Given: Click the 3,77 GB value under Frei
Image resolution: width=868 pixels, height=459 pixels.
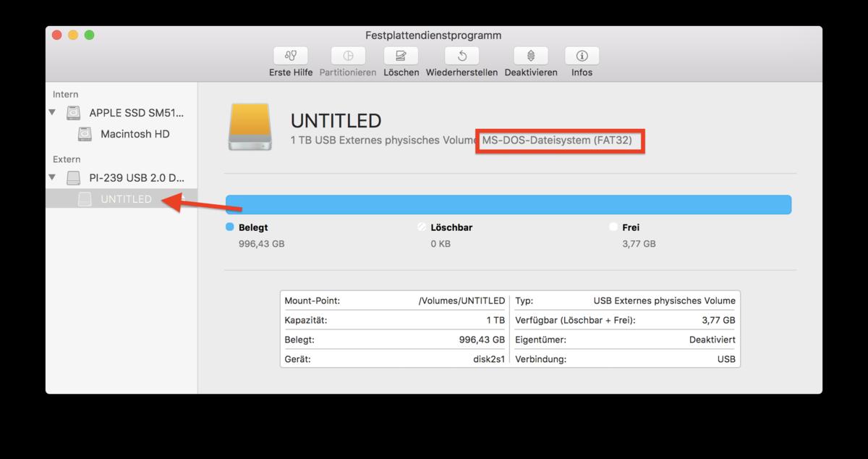Looking at the screenshot, I should point(639,244).
